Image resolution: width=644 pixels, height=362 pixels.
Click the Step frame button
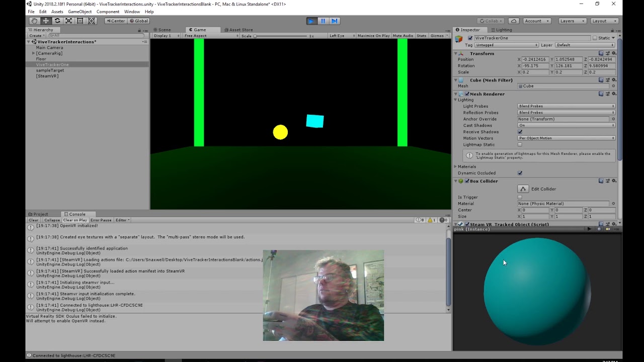coord(335,21)
